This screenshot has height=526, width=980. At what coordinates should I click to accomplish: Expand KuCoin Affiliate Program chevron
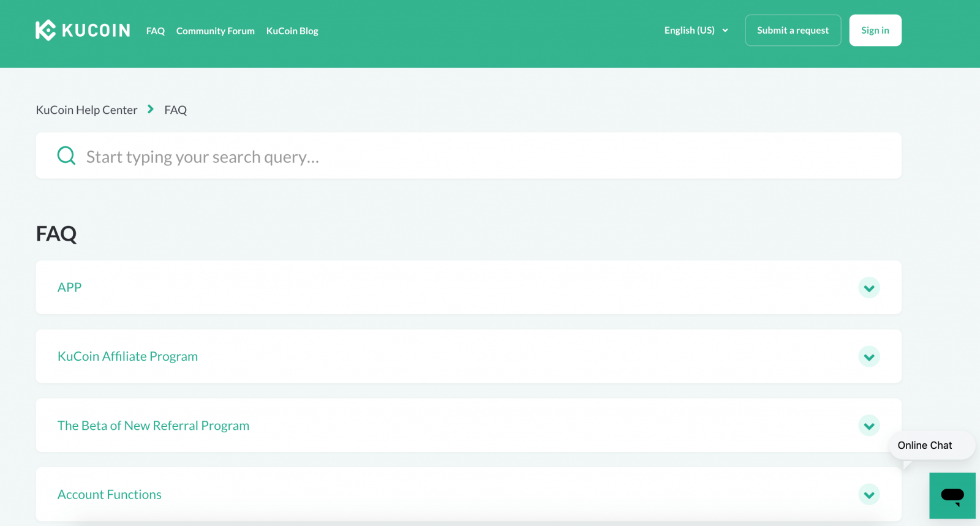click(869, 357)
